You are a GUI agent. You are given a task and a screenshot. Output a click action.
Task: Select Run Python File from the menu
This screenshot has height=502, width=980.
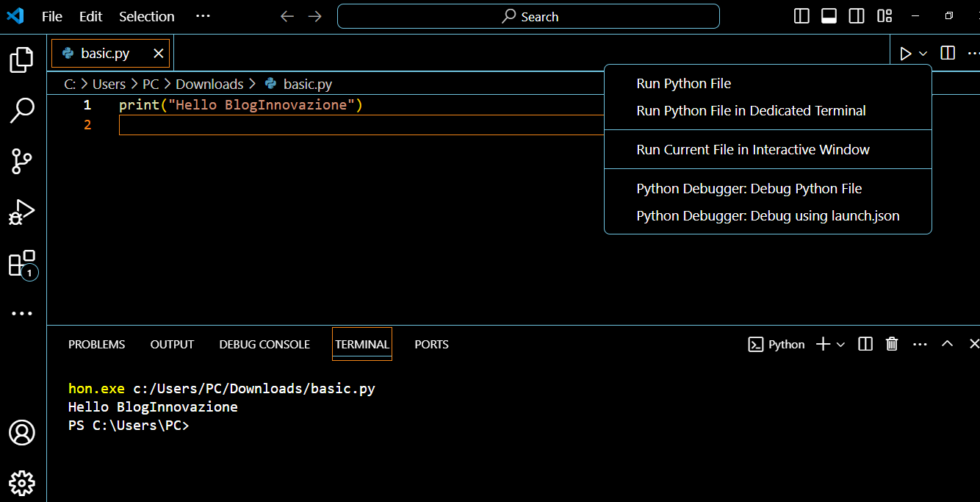click(683, 83)
